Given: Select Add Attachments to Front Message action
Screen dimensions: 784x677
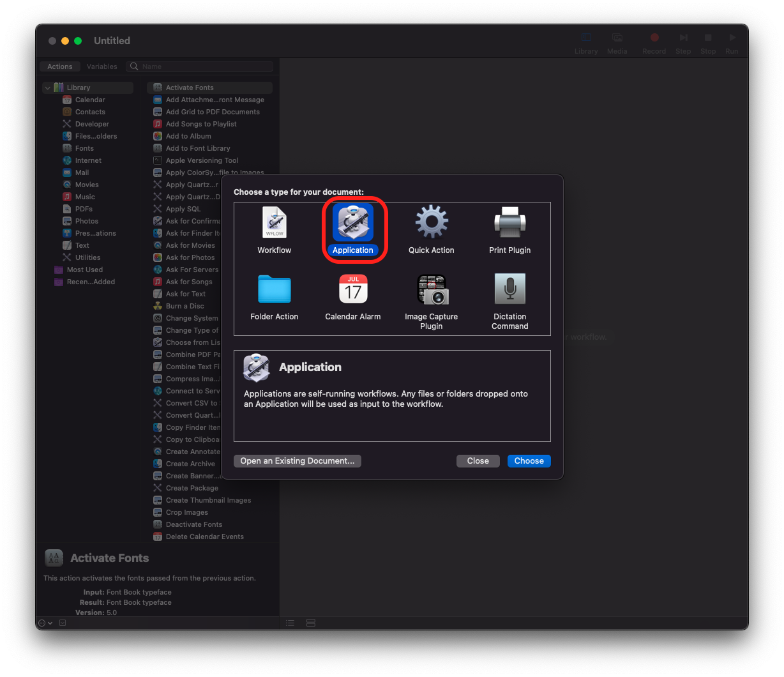Looking at the screenshot, I should pos(209,100).
